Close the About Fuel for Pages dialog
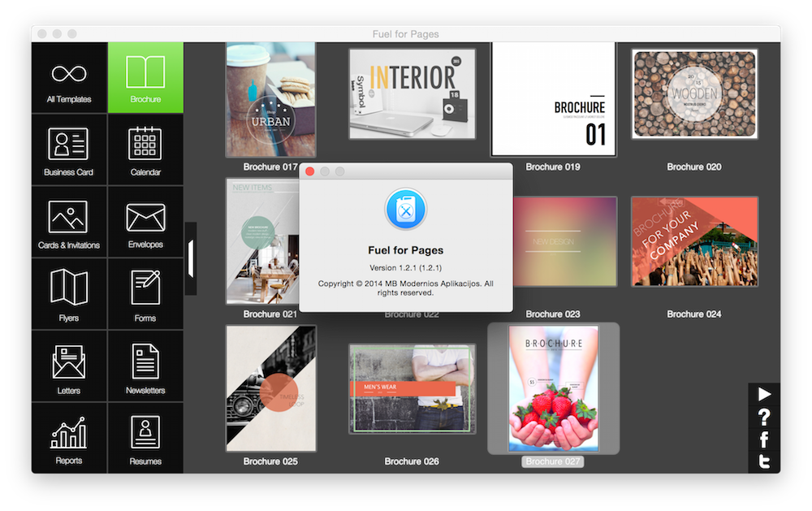 (309, 171)
